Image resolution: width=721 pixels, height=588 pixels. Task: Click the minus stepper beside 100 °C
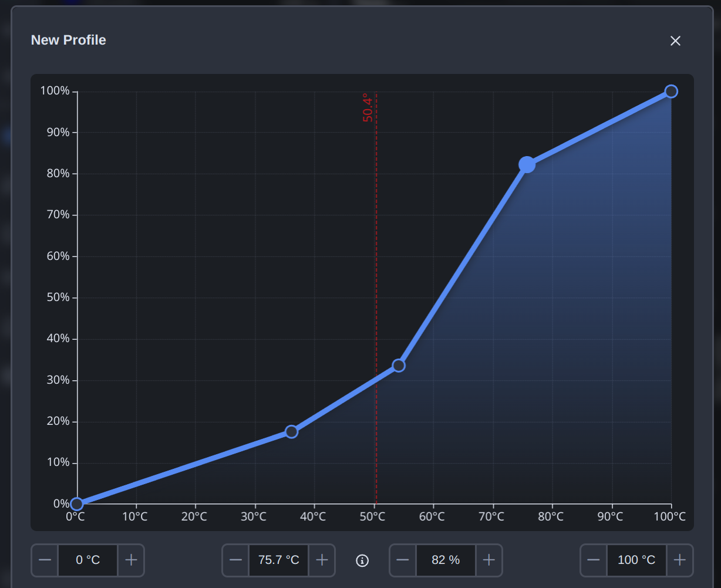point(594,560)
